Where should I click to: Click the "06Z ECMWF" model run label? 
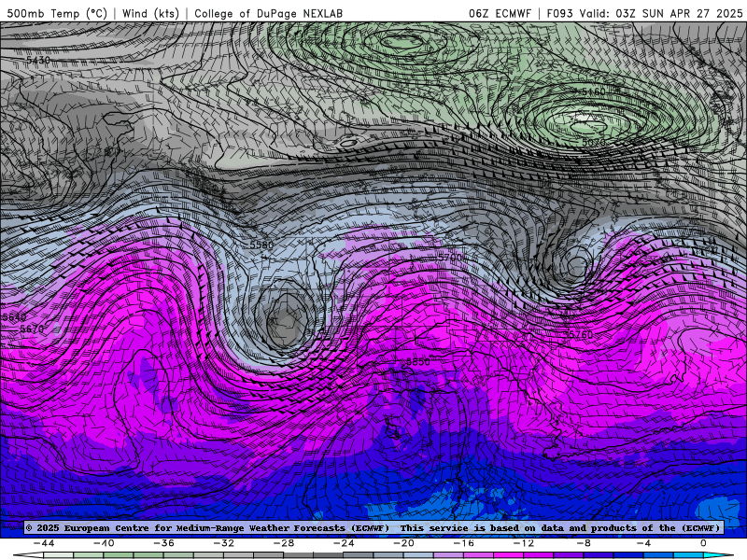tap(500, 13)
